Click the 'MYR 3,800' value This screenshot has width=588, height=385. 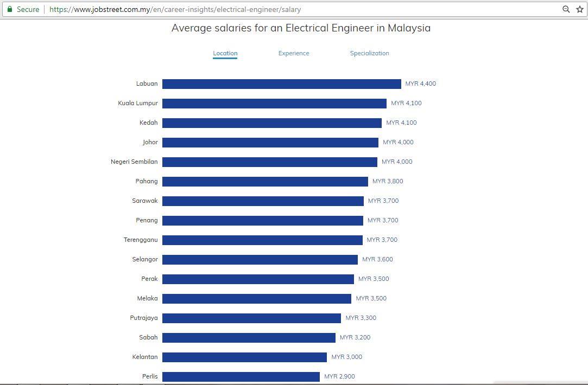388,181
